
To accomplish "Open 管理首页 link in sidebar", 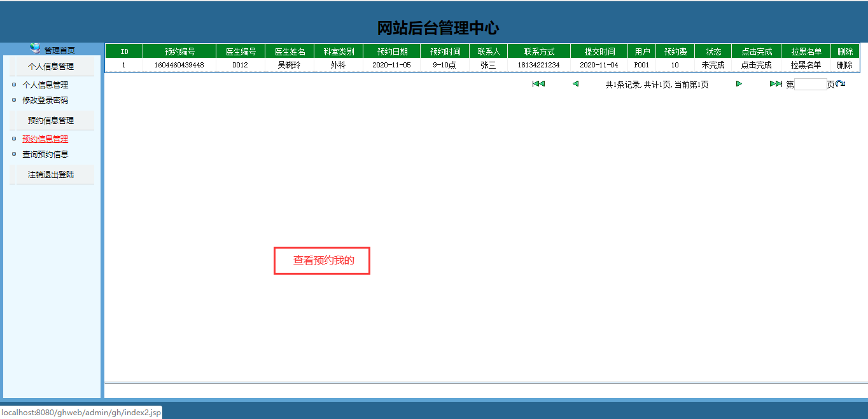I will 59,50.
